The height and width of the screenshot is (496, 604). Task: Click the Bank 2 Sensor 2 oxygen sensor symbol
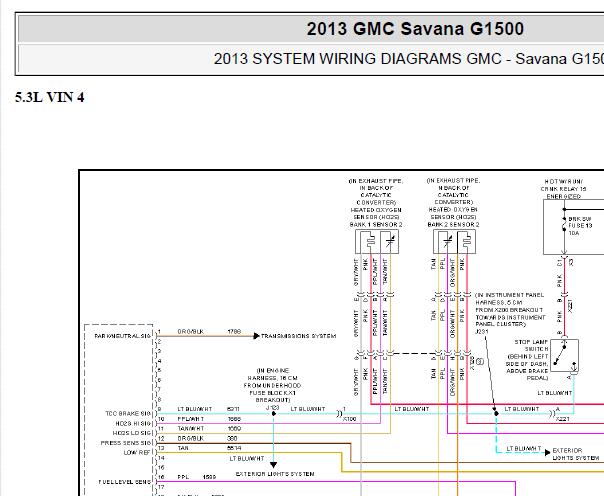(454, 242)
